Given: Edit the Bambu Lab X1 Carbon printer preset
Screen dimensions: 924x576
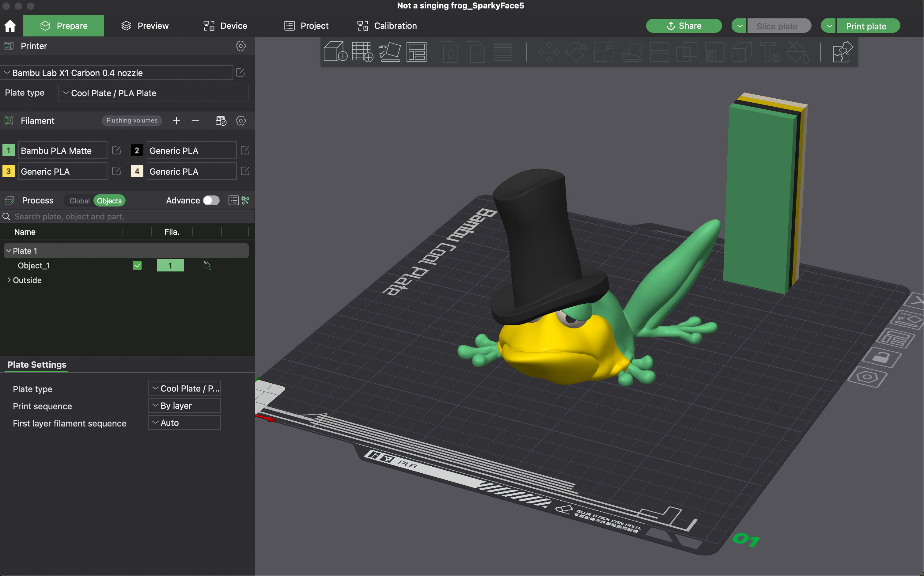Looking at the screenshot, I should click(240, 72).
